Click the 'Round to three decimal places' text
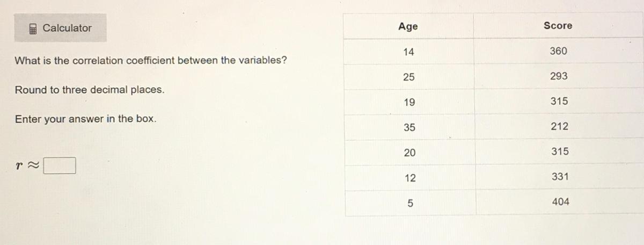Image resolution: width=644 pixels, height=245 pixels. click(x=89, y=90)
